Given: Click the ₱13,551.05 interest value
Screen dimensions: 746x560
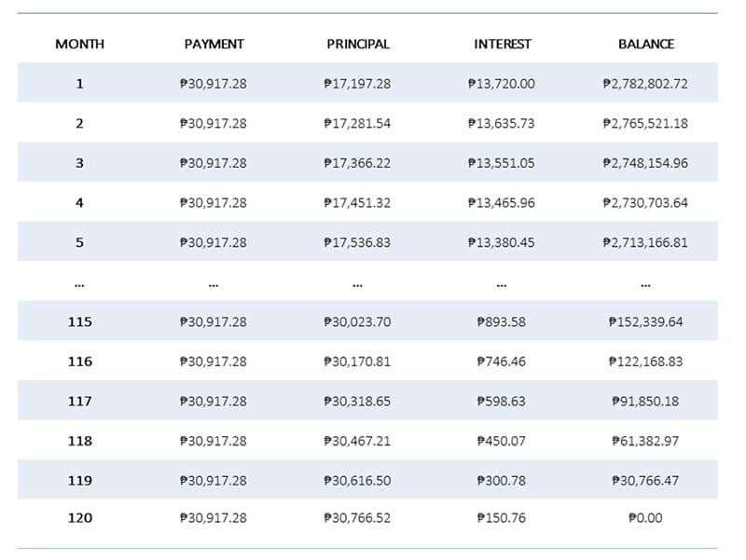Looking at the screenshot, I should 502,163.
